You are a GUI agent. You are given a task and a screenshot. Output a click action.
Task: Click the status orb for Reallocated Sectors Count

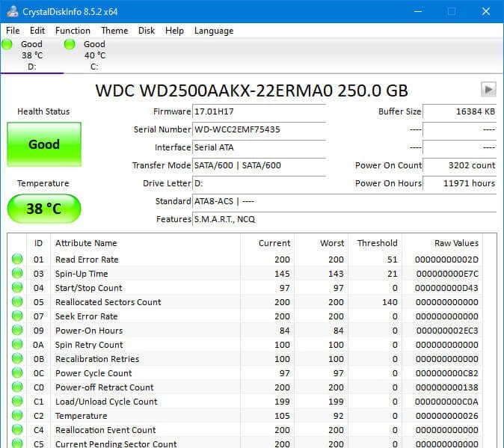(x=17, y=301)
